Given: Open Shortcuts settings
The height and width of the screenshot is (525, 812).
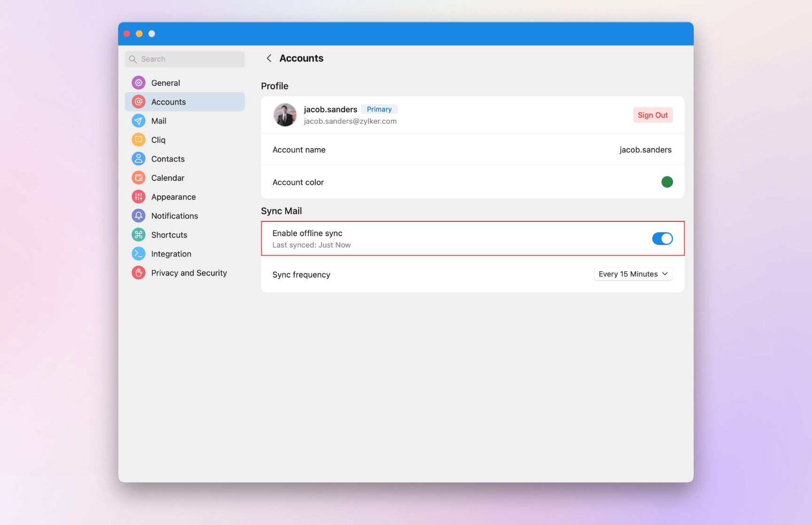Looking at the screenshot, I should point(185,235).
